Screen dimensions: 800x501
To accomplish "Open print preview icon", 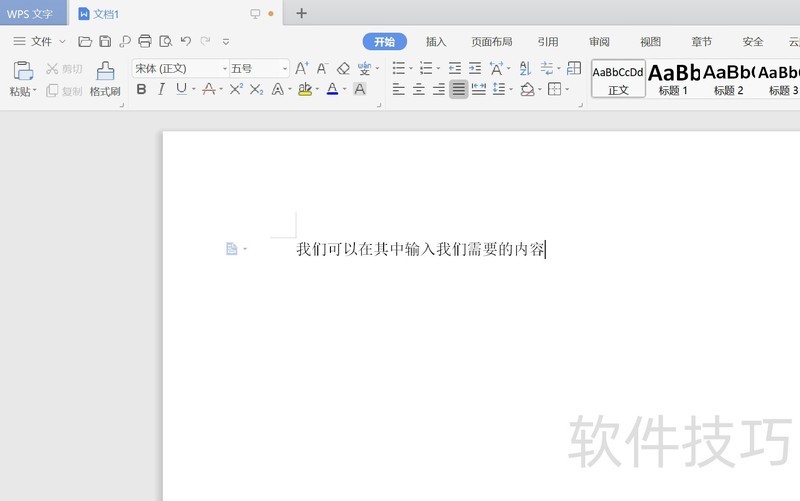I will click(x=165, y=41).
